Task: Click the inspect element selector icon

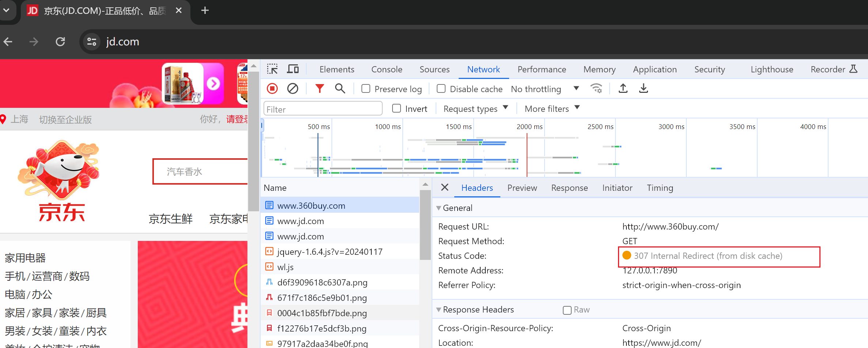Action: 272,69
